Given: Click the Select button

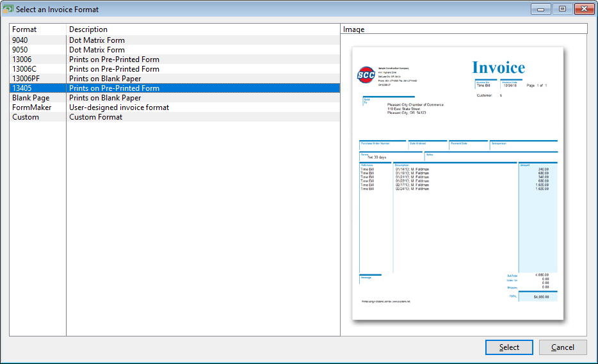Looking at the screenshot, I should [509, 347].
